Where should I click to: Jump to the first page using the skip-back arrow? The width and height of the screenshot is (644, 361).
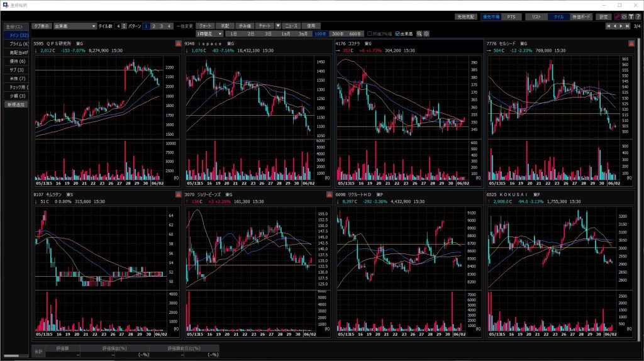pos(608,26)
